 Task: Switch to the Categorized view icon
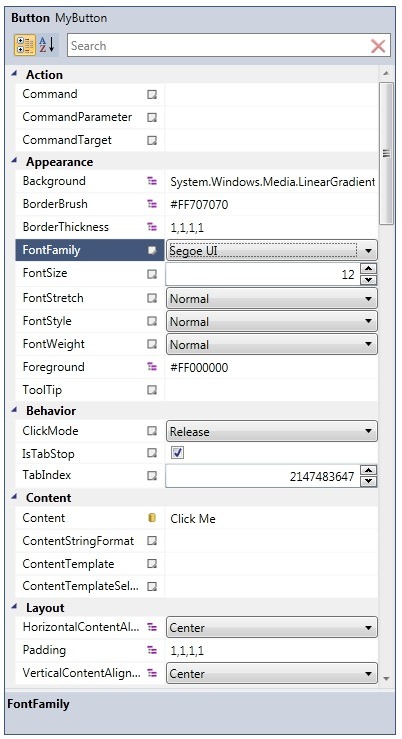click(25, 46)
